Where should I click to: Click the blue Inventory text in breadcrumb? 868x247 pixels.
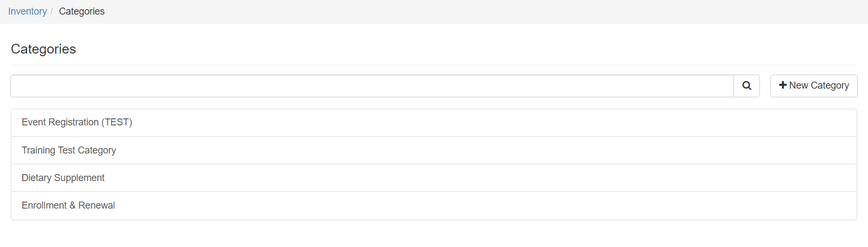pos(28,11)
